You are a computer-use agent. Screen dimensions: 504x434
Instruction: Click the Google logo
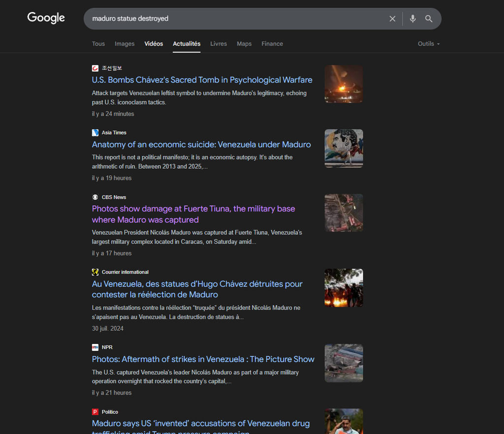(46, 18)
